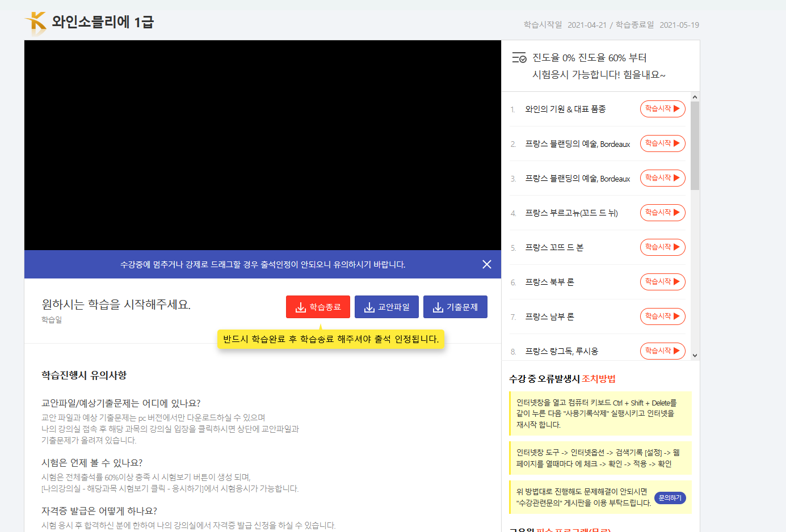This screenshot has height=532, width=786.
Task: Start lesson 8 프랑스 랑그독, 루시옹
Action: tap(662, 351)
